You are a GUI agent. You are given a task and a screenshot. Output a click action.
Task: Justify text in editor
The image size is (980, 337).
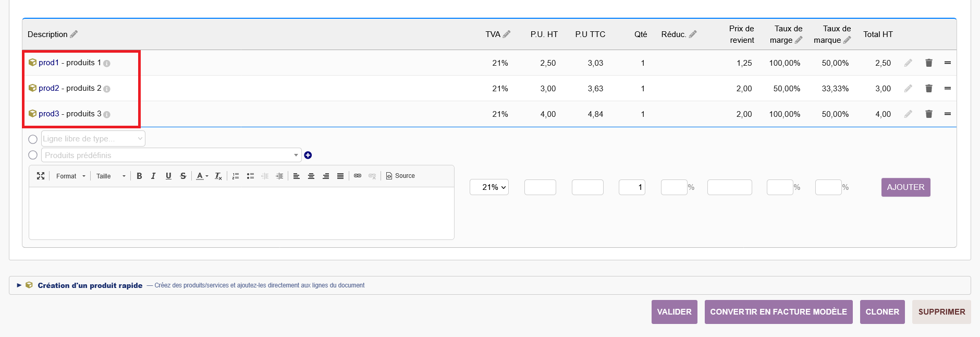pos(340,176)
